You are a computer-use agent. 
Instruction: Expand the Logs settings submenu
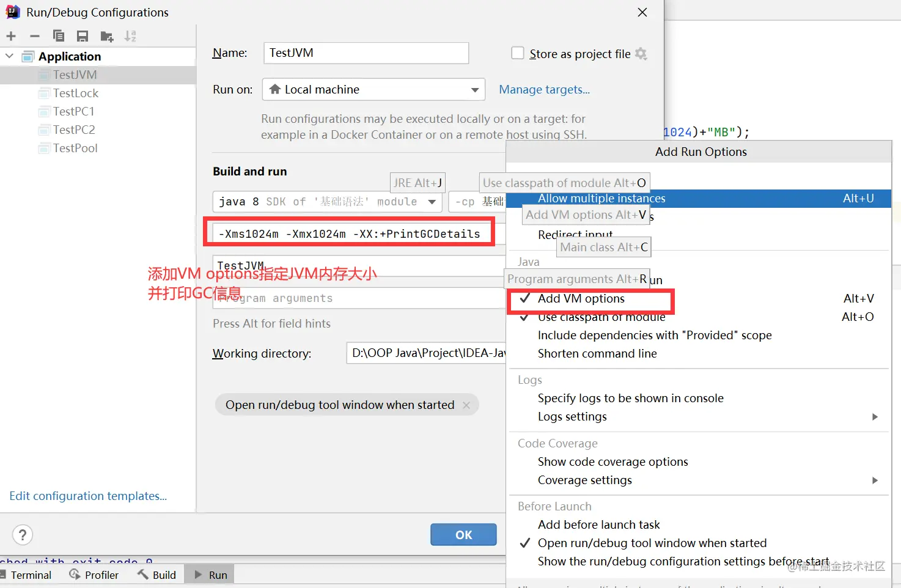[699, 416]
